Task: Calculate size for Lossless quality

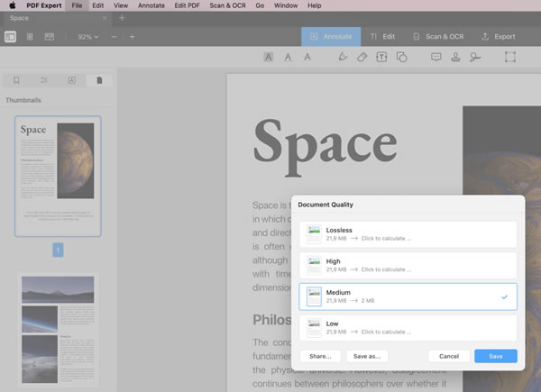Action: click(x=386, y=238)
